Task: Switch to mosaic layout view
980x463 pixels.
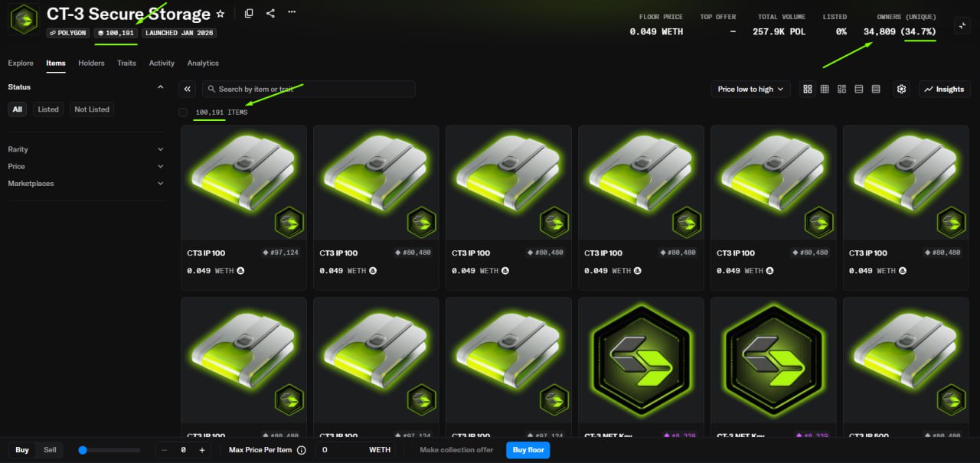Action: (841, 89)
